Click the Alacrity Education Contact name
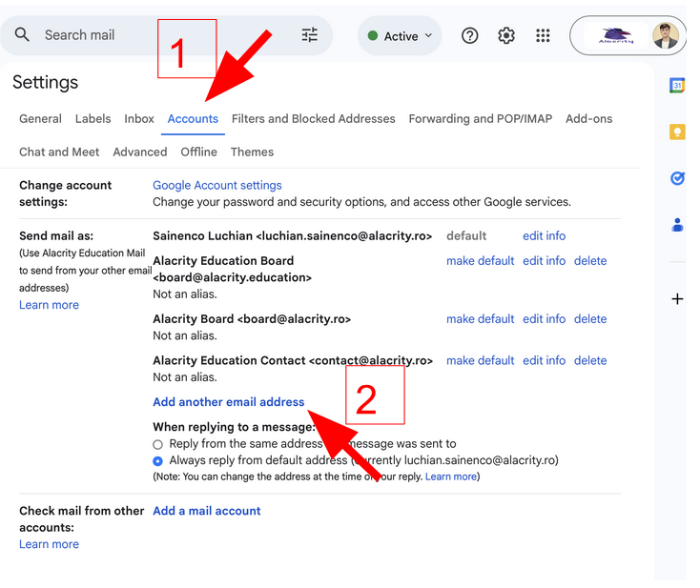The image size is (700, 588). tap(229, 361)
